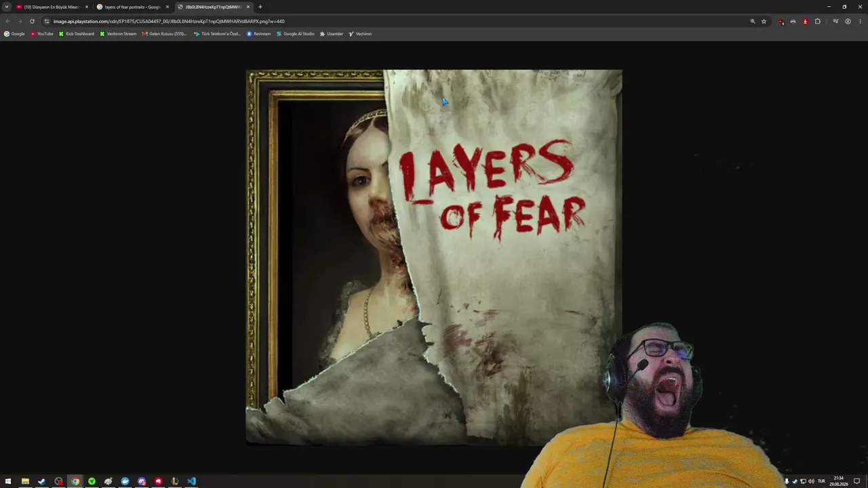Open the red extension with badge
This screenshot has width=868, height=488.
(x=781, y=22)
